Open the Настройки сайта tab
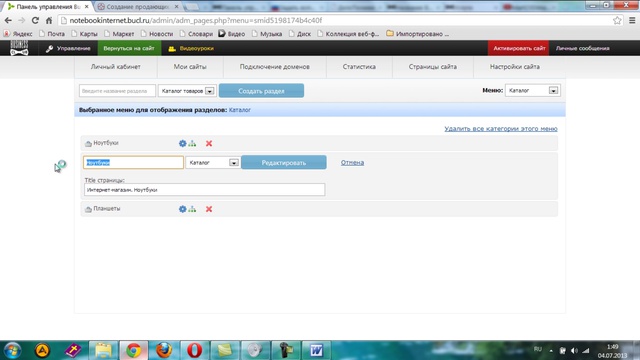The height and width of the screenshot is (360, 640). [515, 67]
